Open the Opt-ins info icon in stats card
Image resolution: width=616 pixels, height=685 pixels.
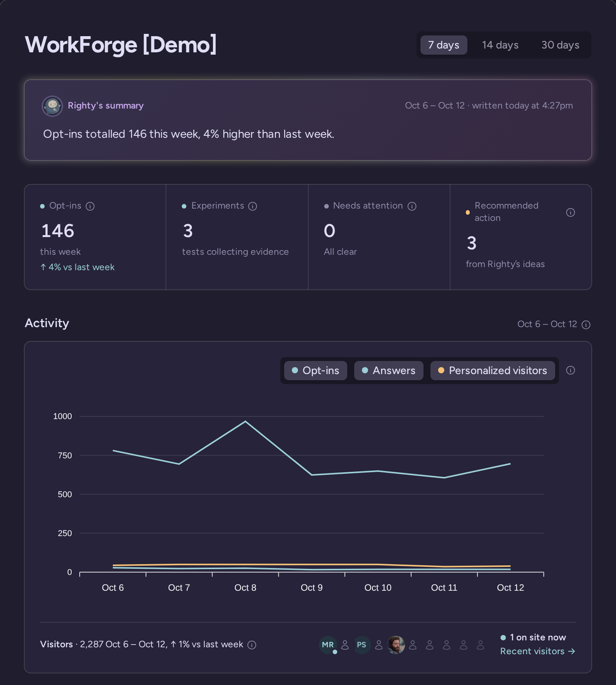pyautogui.click(x=90, y=206)
